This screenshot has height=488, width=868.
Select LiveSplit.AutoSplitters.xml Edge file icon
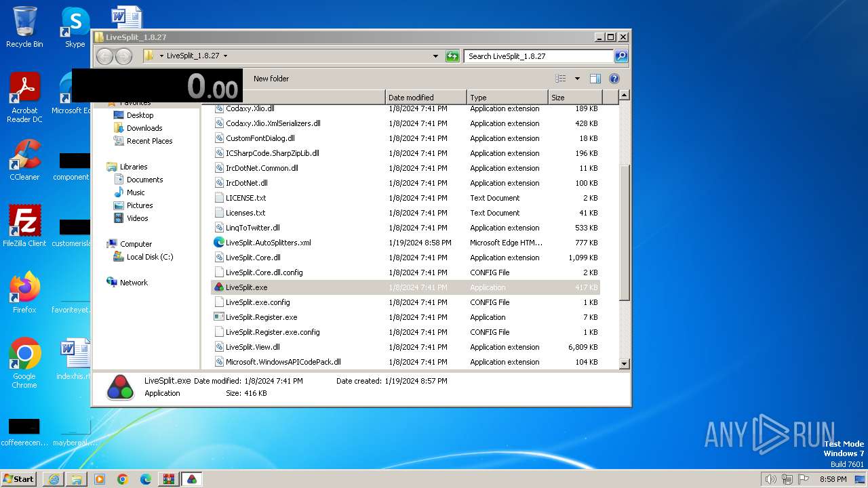point(219,243)
